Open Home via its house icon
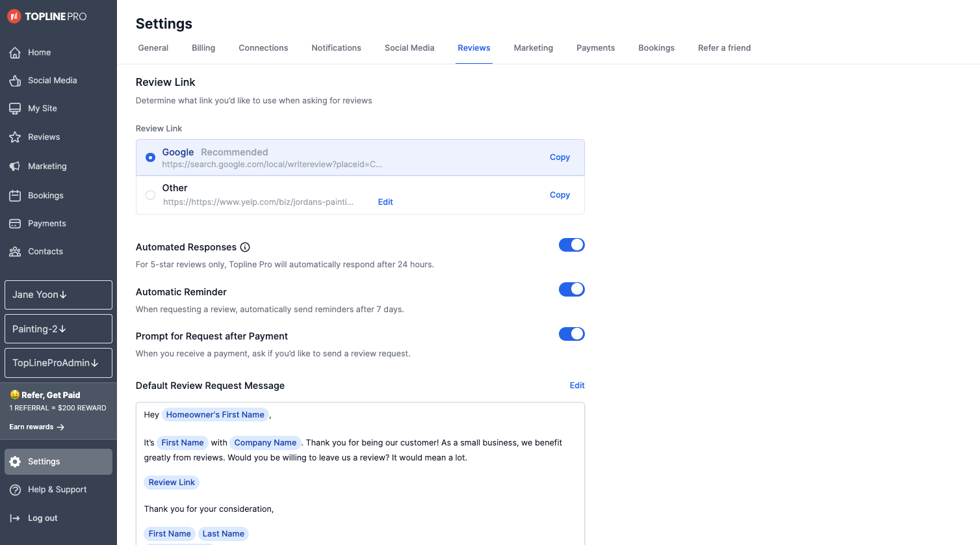Viewport: 980px width, 545px height. tap(15, 53)
